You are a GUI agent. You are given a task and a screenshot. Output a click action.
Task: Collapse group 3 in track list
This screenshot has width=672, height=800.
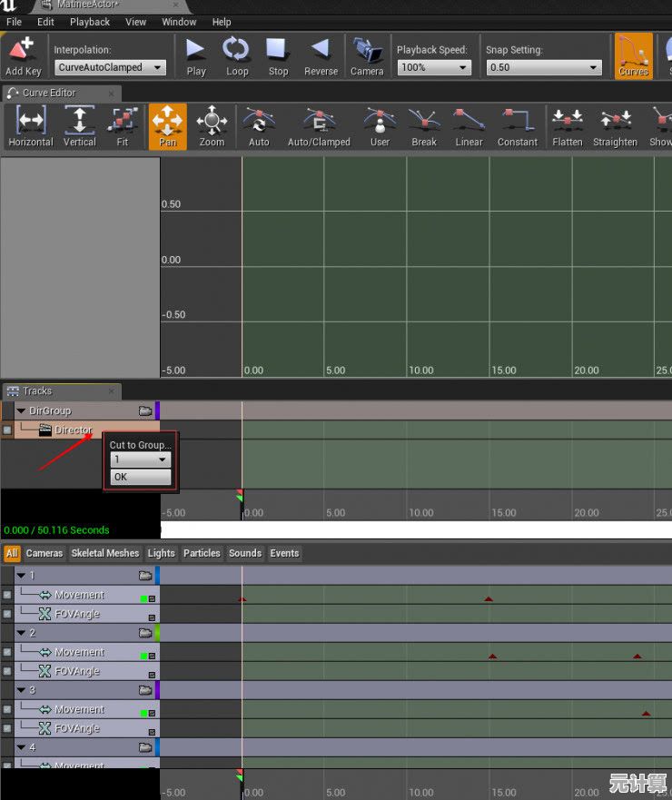pyautogui.click(x=21, y=690)
